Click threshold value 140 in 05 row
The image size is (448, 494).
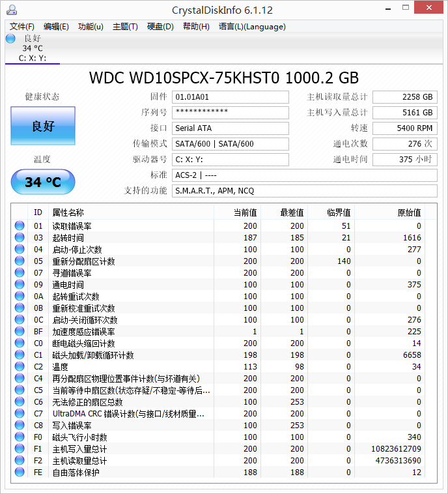coord(344,261)
